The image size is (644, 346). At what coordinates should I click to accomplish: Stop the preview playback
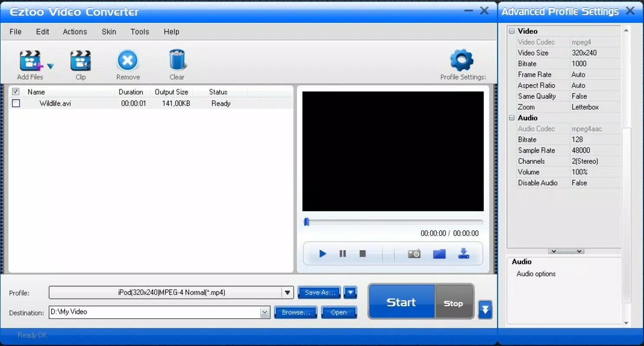tap(363, 254)
